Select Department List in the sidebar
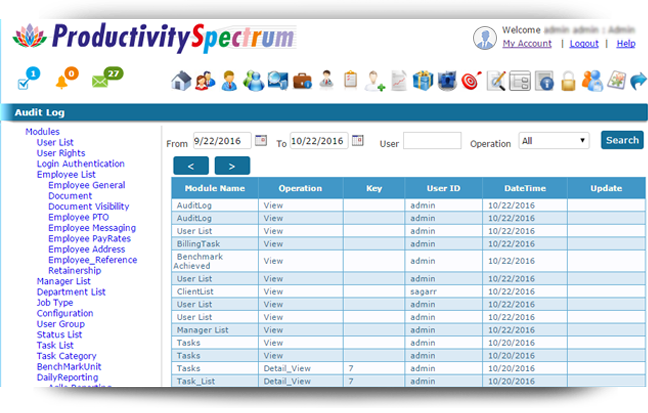The height and width of the screenshot is (413, 648). [x=70, y=292]
